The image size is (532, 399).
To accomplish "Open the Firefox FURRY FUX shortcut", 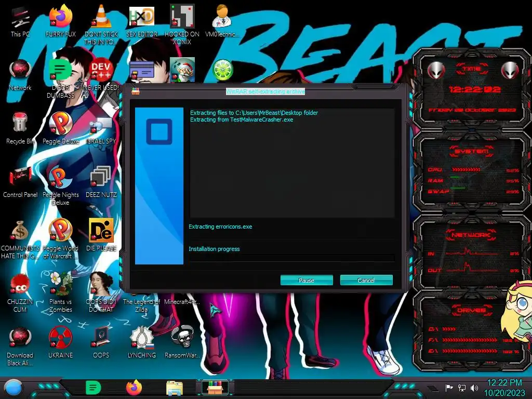I will point(61,21).
